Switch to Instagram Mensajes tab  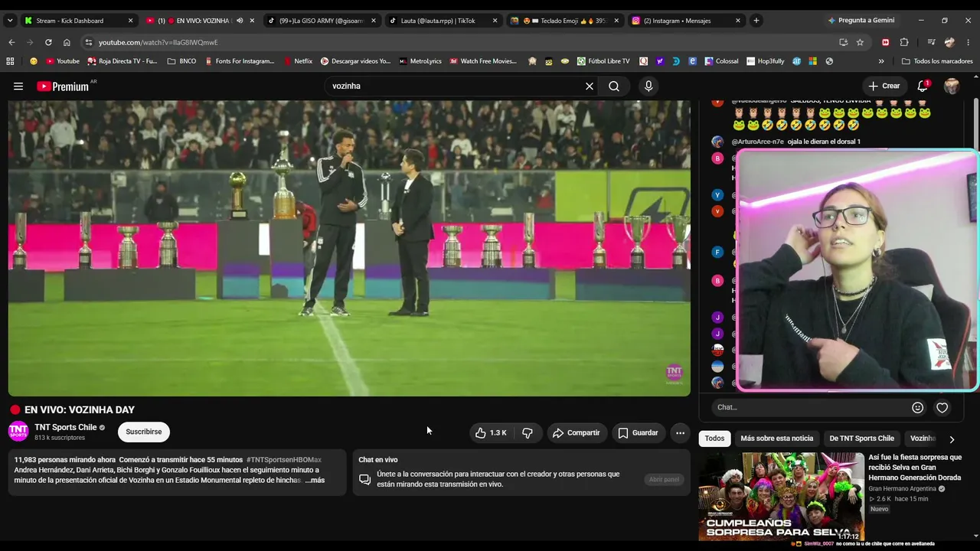[x=685, y=21]
